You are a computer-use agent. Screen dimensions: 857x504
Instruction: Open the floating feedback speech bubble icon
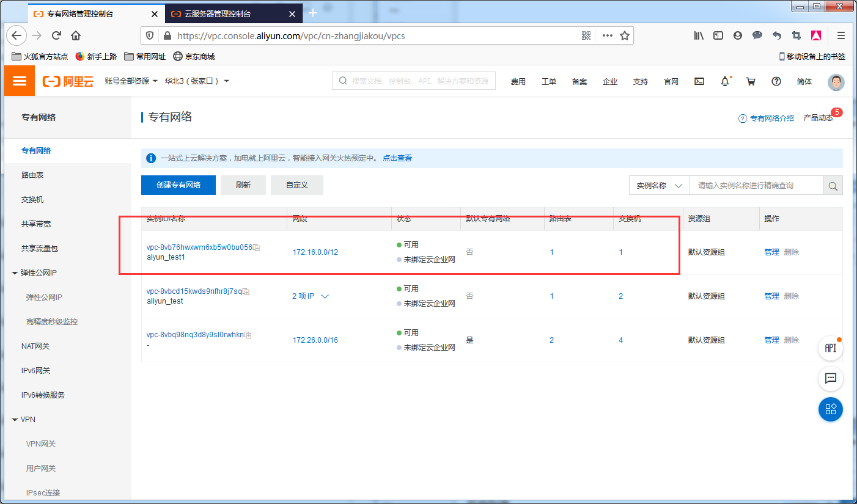(830, 379)
